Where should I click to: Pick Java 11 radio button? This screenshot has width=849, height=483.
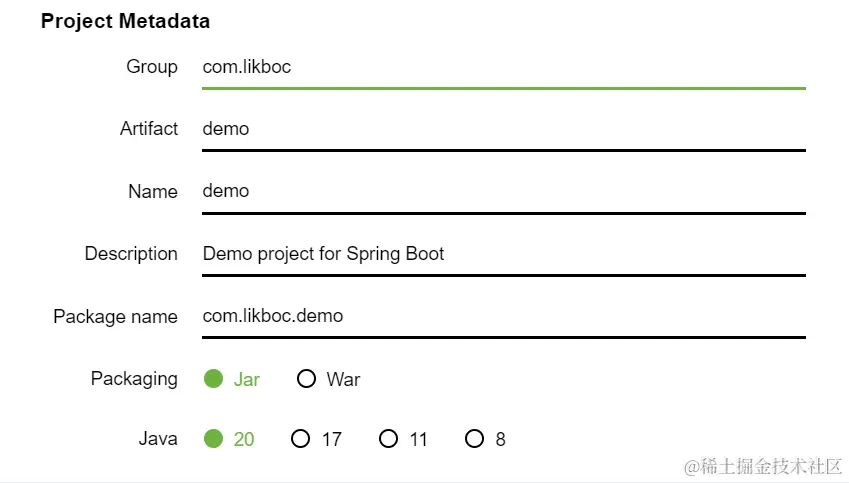point(388,439)
